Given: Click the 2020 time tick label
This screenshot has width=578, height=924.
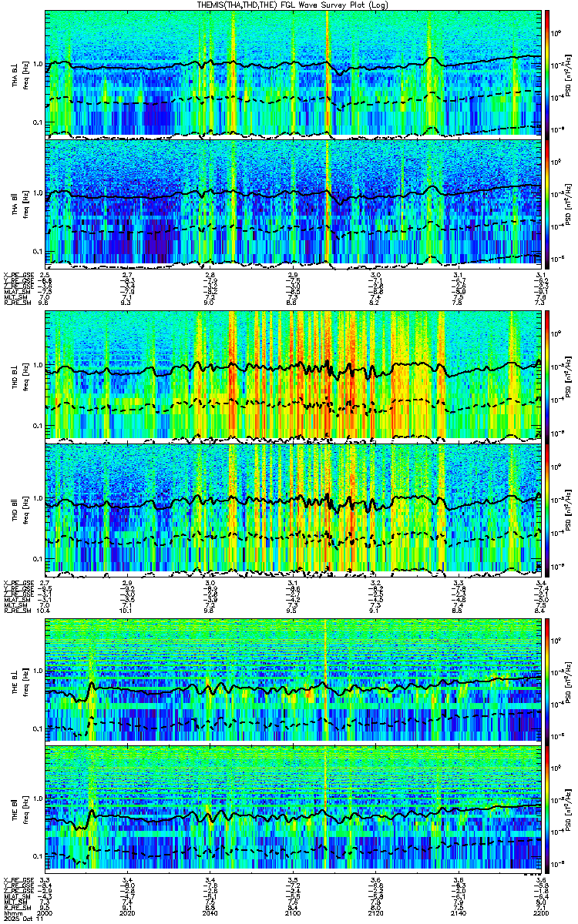Looking at the screenshot, I should tap(129, 912).
